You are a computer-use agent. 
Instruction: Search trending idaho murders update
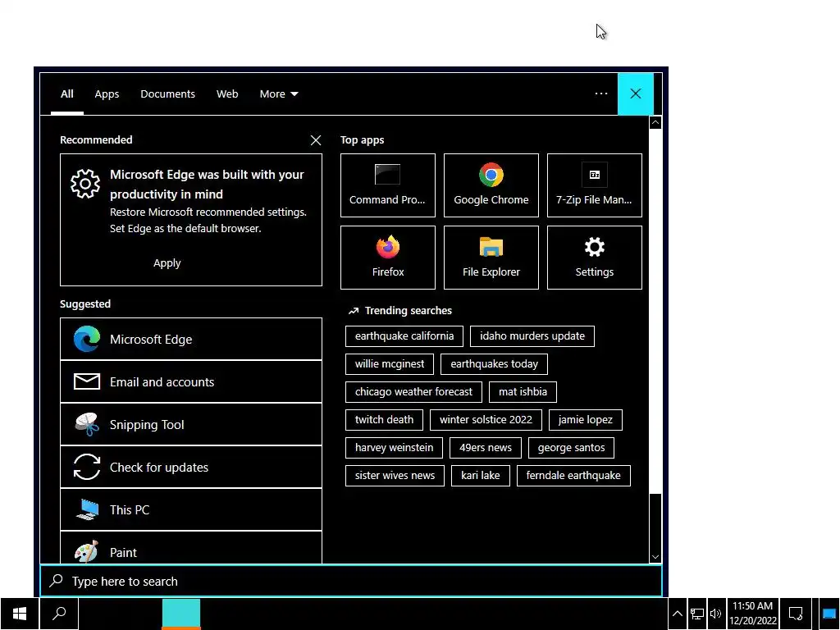pyautogui.click(x=532, y=336)
